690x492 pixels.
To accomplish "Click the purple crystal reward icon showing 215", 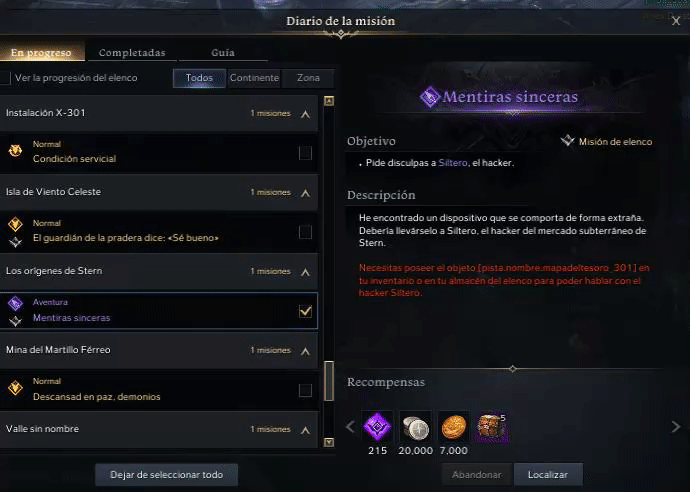I will pyautogui.click(x=377, y=426).
